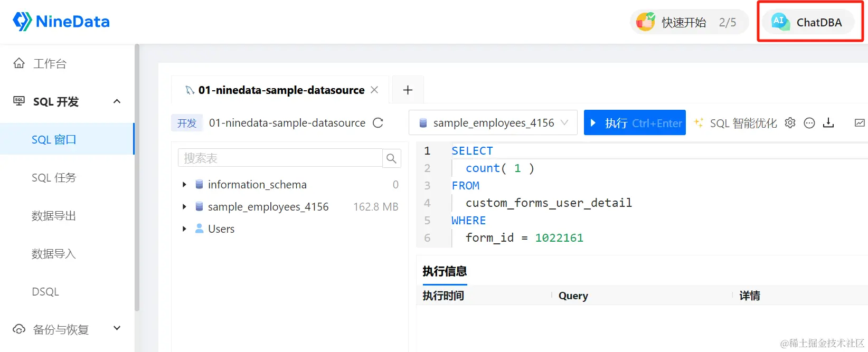Image resolution: width=868 pixels, height=352 pixels.
Task: Expand the Users tree node
Action: [184, 229]
